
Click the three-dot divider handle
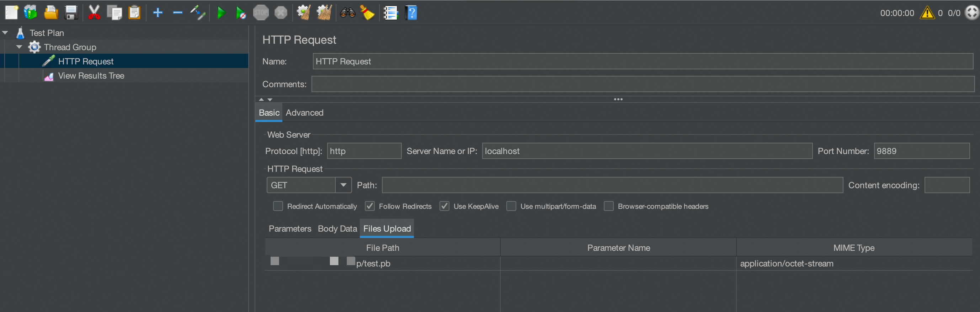(618, 99)
